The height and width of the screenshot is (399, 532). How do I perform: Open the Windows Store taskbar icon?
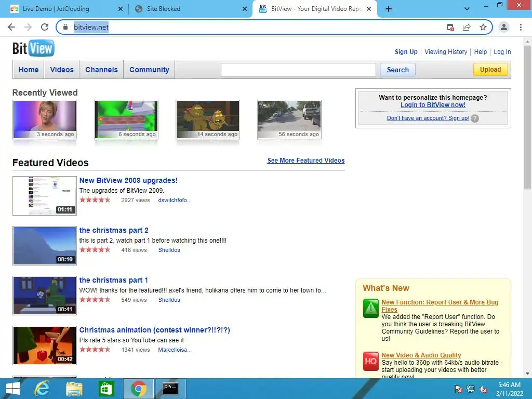tap(106, 389)
